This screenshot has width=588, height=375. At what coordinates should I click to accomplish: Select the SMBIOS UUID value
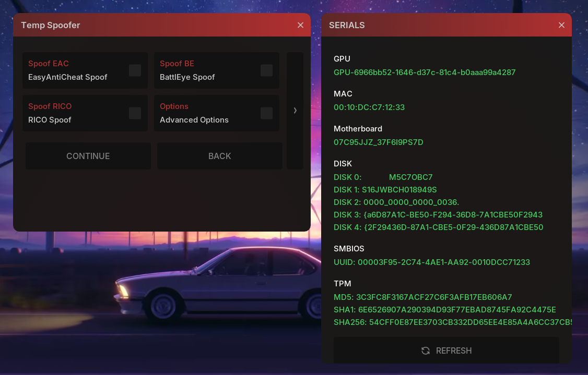432,262
